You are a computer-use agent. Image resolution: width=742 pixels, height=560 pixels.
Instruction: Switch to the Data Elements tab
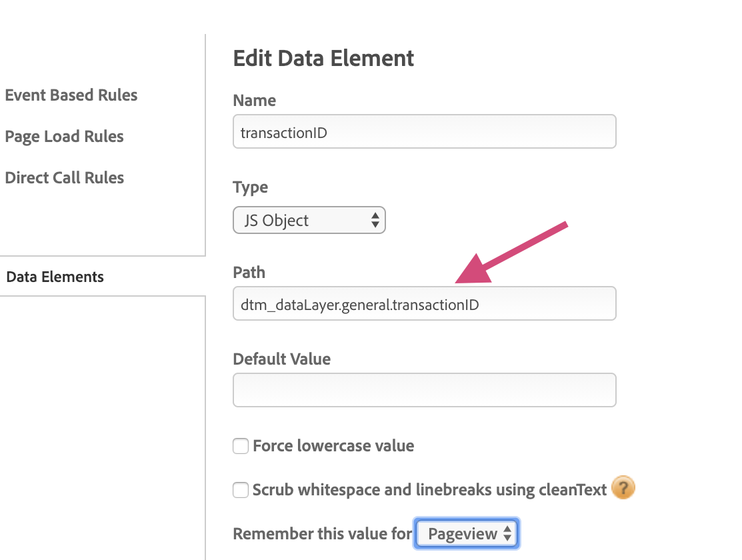tap(55, 277)
